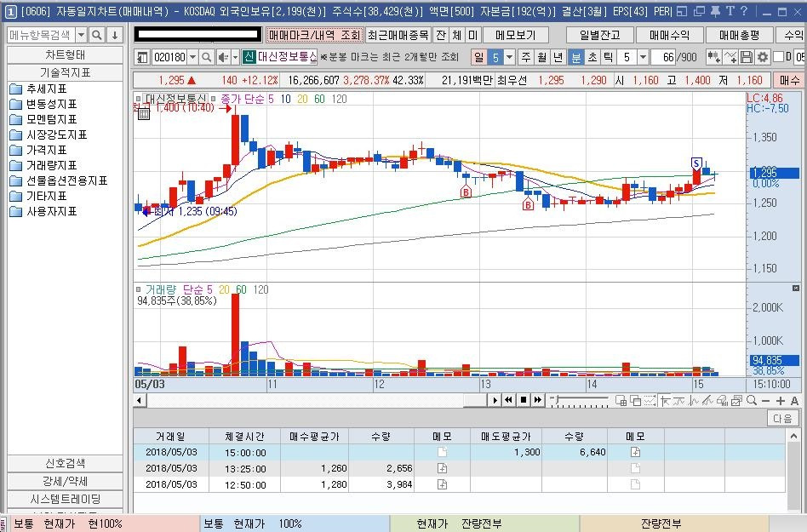Click the 매수 buy button
Screen dimensions: 807x532
point(789,80)
